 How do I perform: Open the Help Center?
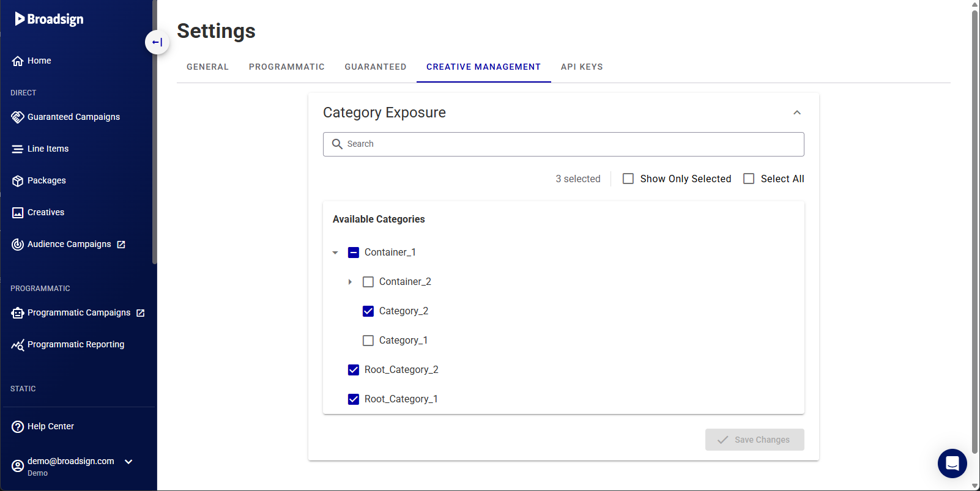tap(51, 426)
